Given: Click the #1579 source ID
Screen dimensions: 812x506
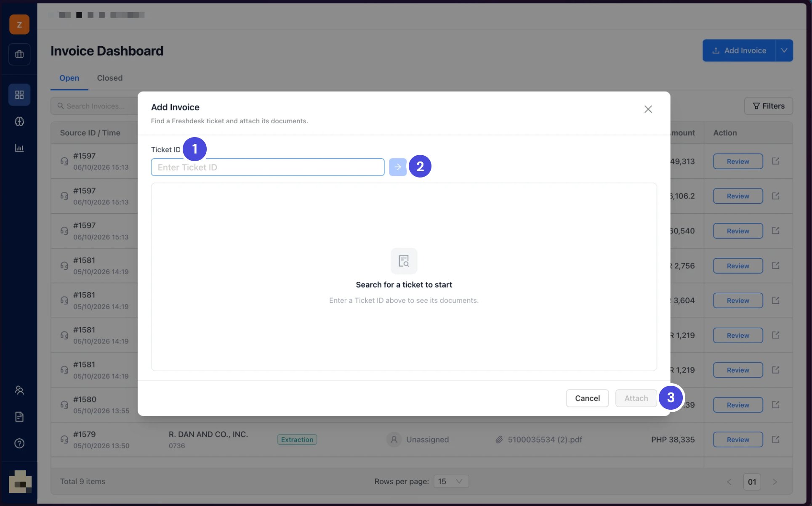Looking at the screenshot, I should click(85, 434).
